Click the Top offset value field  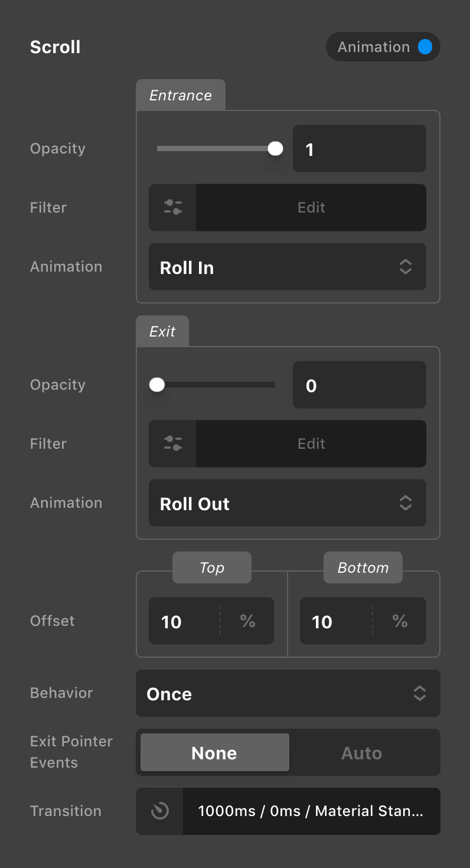tap(183, 621)
